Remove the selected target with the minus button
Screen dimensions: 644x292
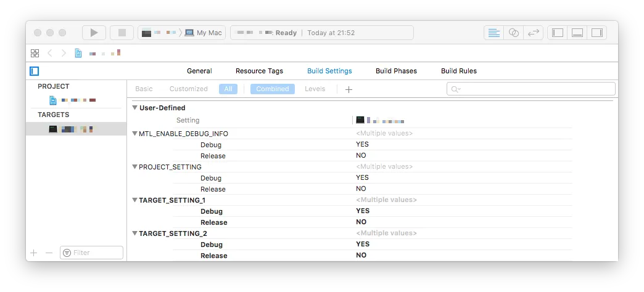(x=49, y=253)
